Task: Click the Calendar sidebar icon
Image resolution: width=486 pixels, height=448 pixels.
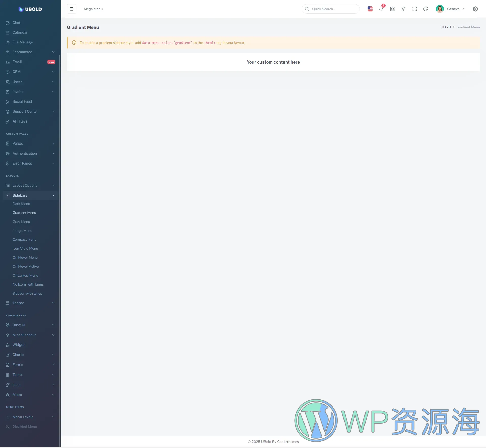Action: click(x=8, y=33)
